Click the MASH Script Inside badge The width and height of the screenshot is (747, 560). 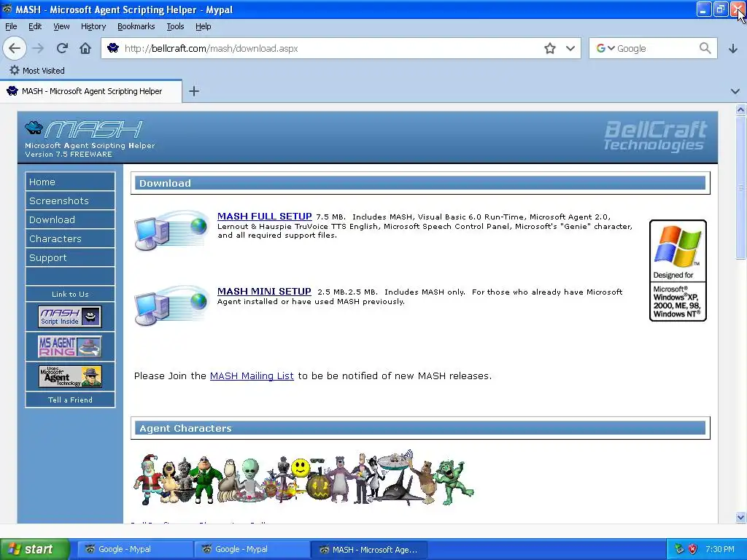pos(70,316)
